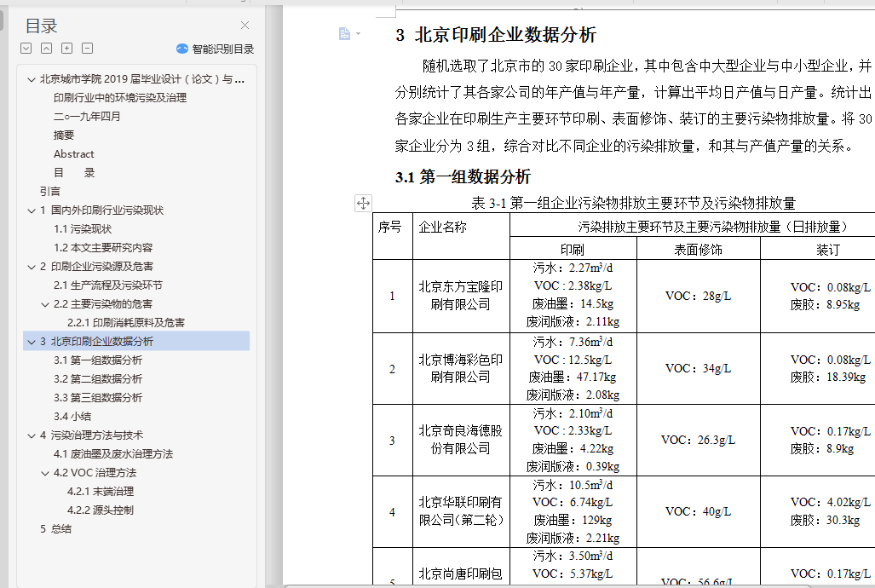
Task: Go to 印刷行业中的环境污染及治理 outline entry
Action: click(x=120, y=98)
